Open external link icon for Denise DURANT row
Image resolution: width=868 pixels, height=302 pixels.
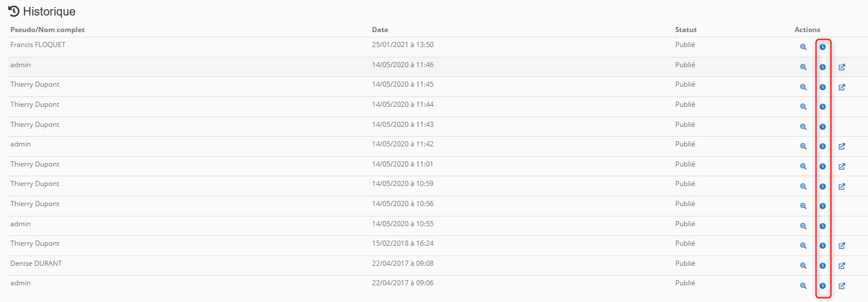(x=842, y=266)
